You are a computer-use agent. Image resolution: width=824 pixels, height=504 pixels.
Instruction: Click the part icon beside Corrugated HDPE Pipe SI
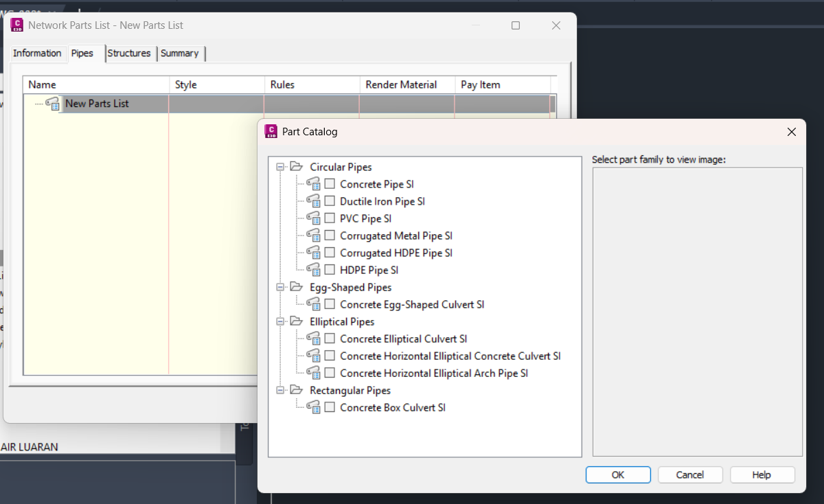[x=313, y=253]
